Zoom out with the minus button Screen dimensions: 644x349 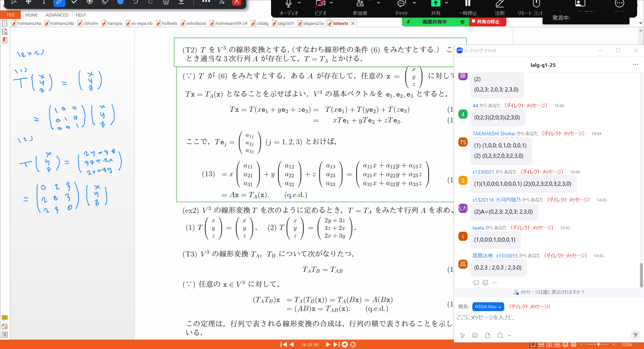pyautogui.click(x=581, y=344)
